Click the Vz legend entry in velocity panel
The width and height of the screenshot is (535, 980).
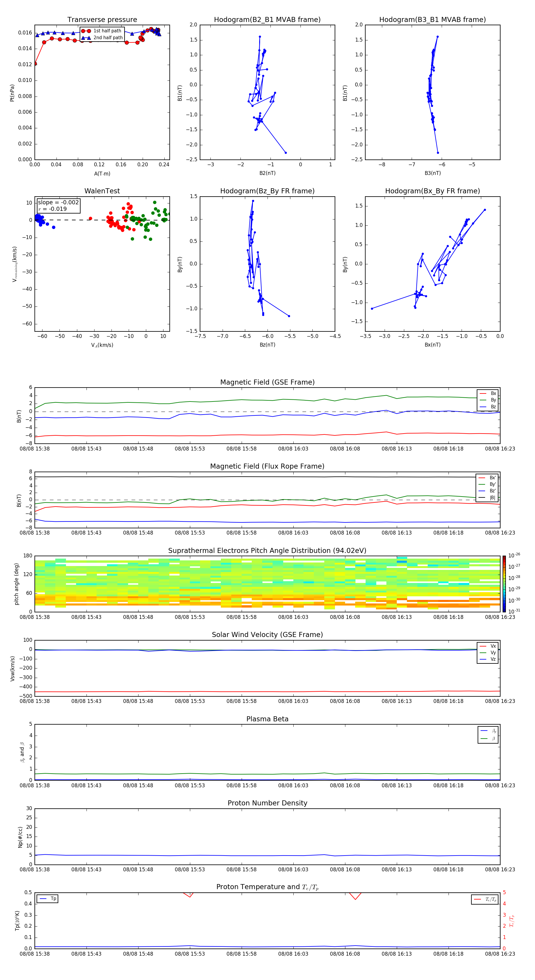point(488,659)
